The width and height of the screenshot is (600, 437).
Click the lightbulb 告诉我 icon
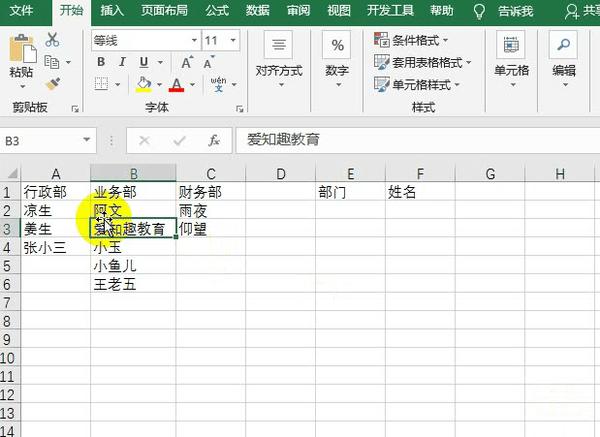click(479, 11)
